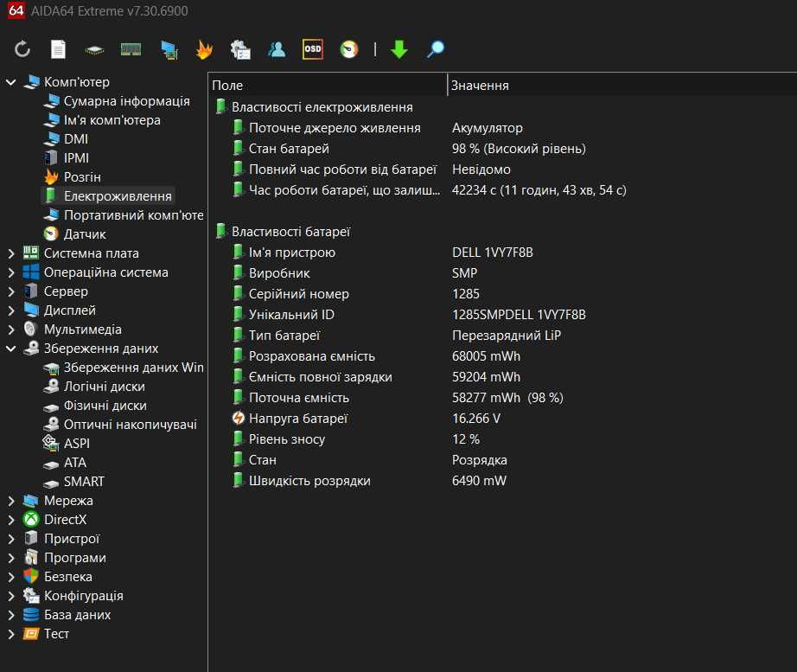
Task: Open the ASPI tree item
Action: (77, 444)
